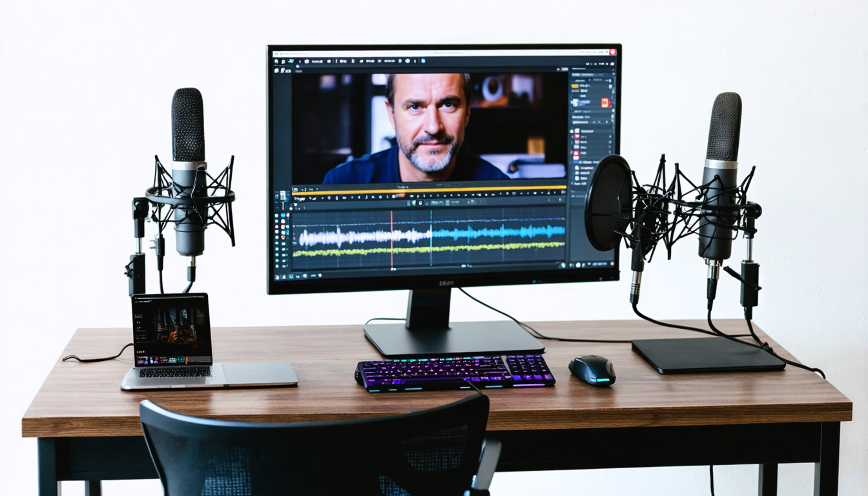Click the red playhead marker in the waveform timeline
The image size is (868, 496).
[x=391, y=240]
